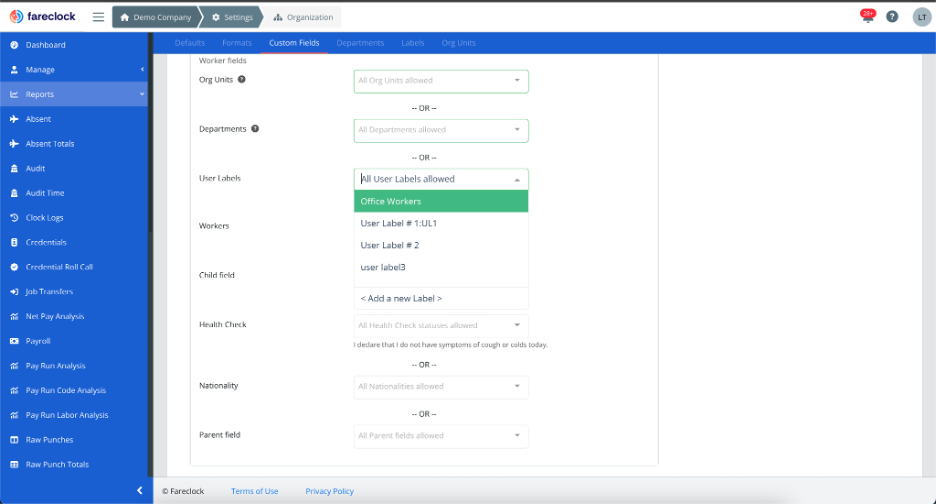Open notifications bell icon
This screenshot has height=504, width=936.
pyautogui.click(x=867, y=17)
